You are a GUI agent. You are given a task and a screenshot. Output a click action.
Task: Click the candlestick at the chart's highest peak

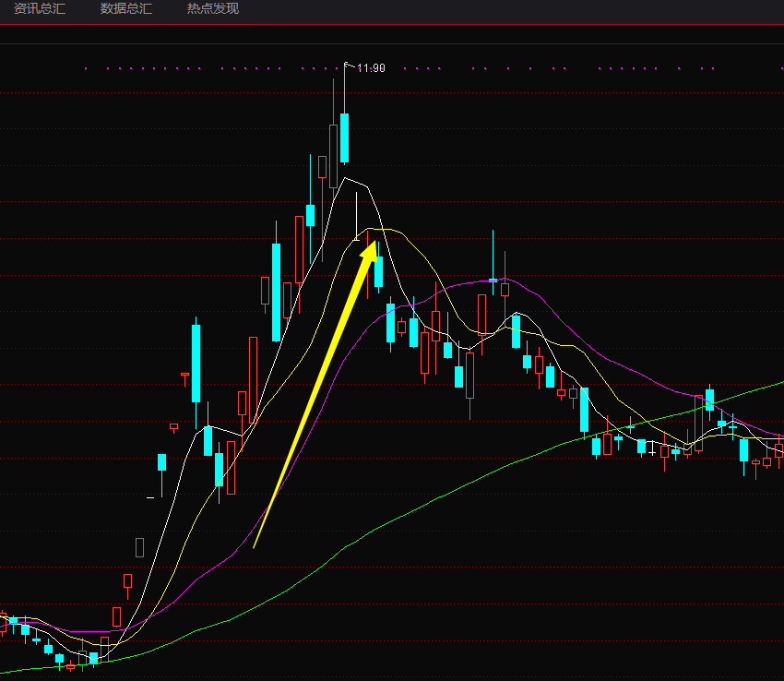pos(345,138)
